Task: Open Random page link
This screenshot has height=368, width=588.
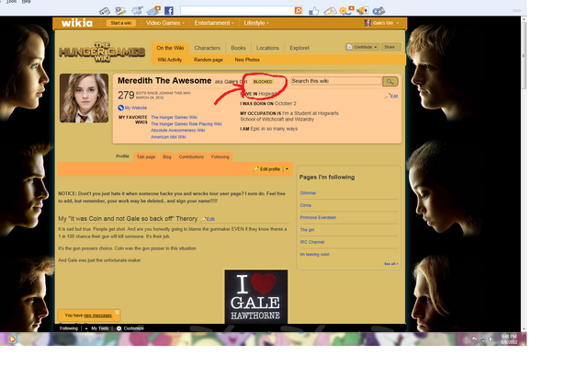Action: [209, 60]
